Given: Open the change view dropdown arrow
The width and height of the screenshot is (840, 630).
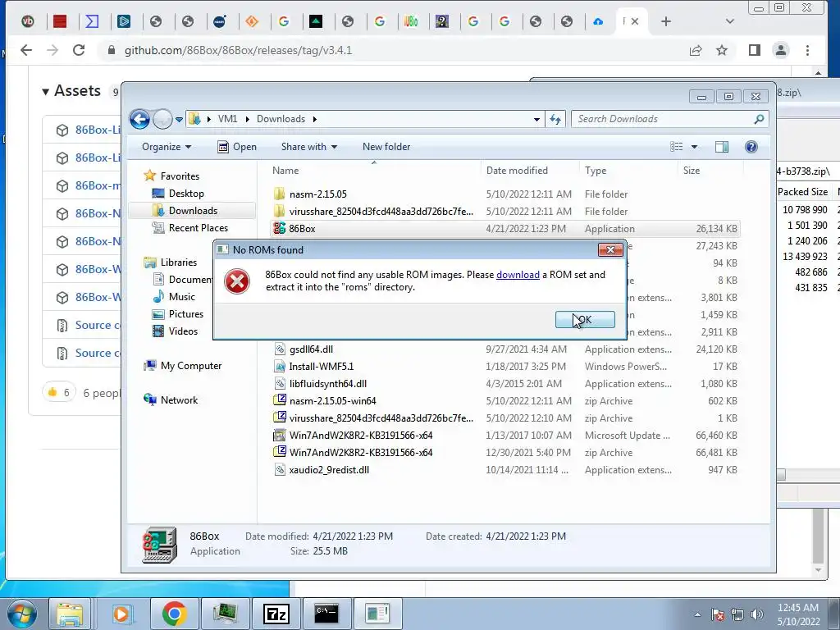Looking at the screenshot, I should click(694, 147).
